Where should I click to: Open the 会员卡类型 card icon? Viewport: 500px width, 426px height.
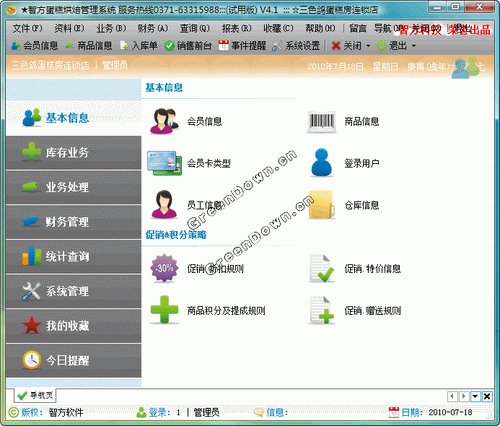[164, 163]
